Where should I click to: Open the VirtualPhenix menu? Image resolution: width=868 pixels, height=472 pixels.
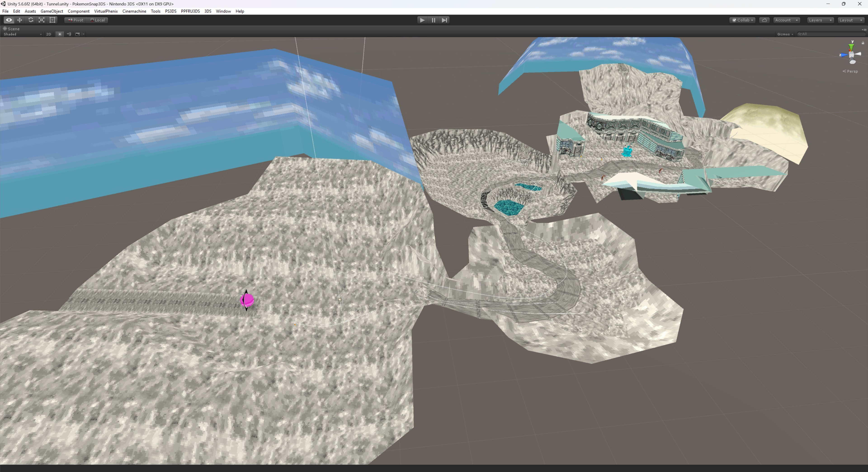[106, 11]
